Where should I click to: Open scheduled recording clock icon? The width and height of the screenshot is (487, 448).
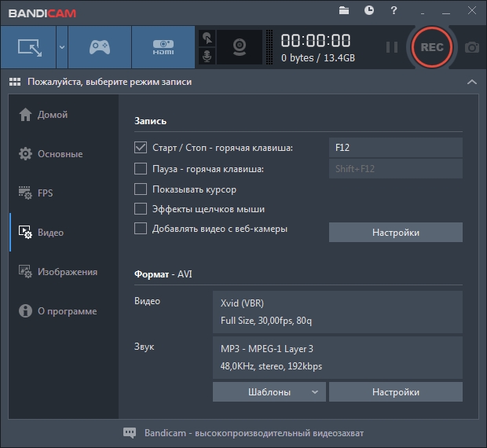click(x=369, y=10)
